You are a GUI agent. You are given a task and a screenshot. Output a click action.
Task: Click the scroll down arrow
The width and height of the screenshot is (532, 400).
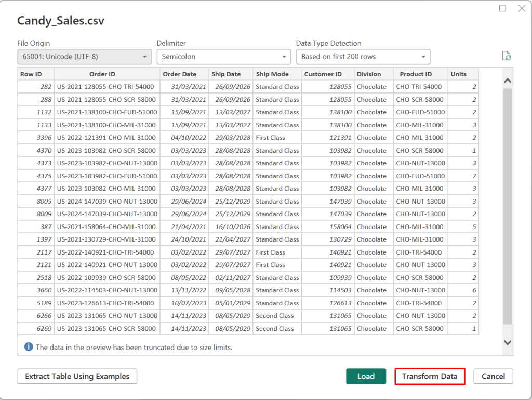(508, 342)
